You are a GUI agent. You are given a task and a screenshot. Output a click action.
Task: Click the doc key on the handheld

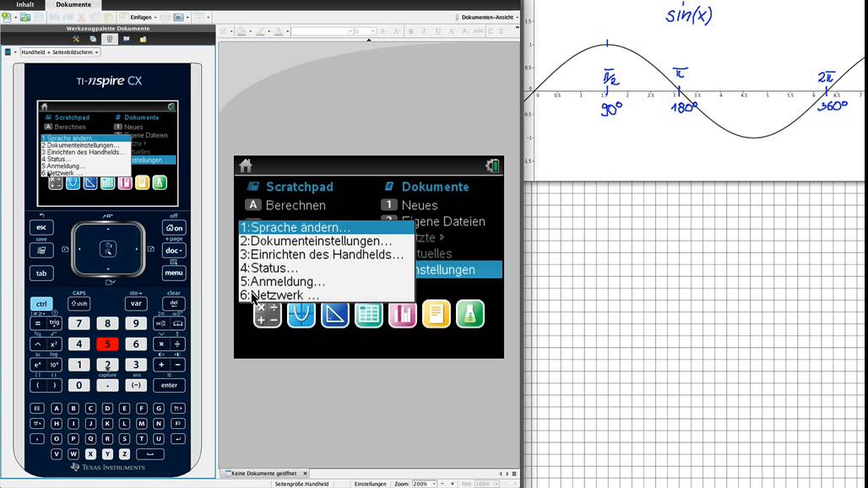point(175,251)
